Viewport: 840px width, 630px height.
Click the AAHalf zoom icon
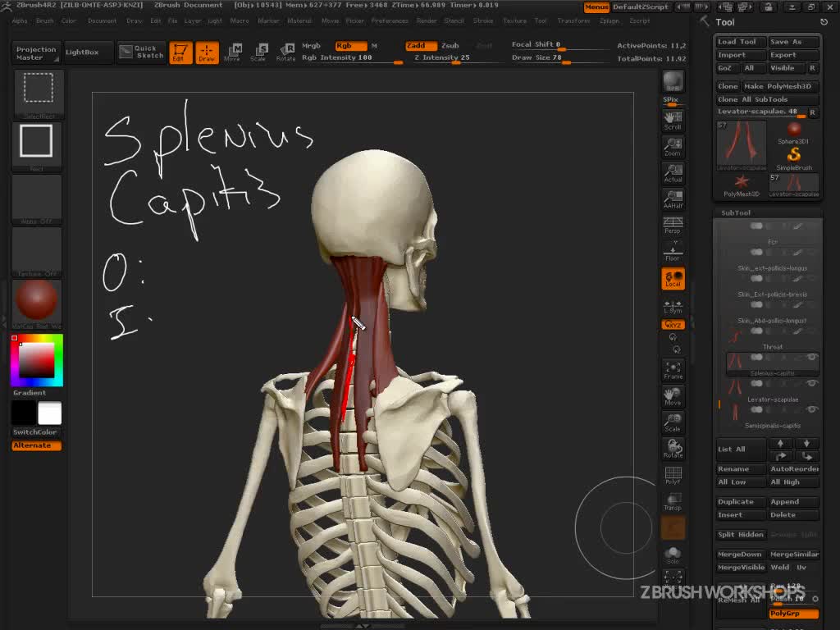coord(673,199)
